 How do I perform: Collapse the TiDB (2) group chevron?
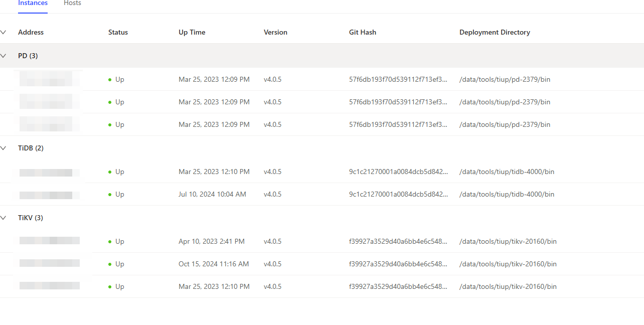click(4, 148)
